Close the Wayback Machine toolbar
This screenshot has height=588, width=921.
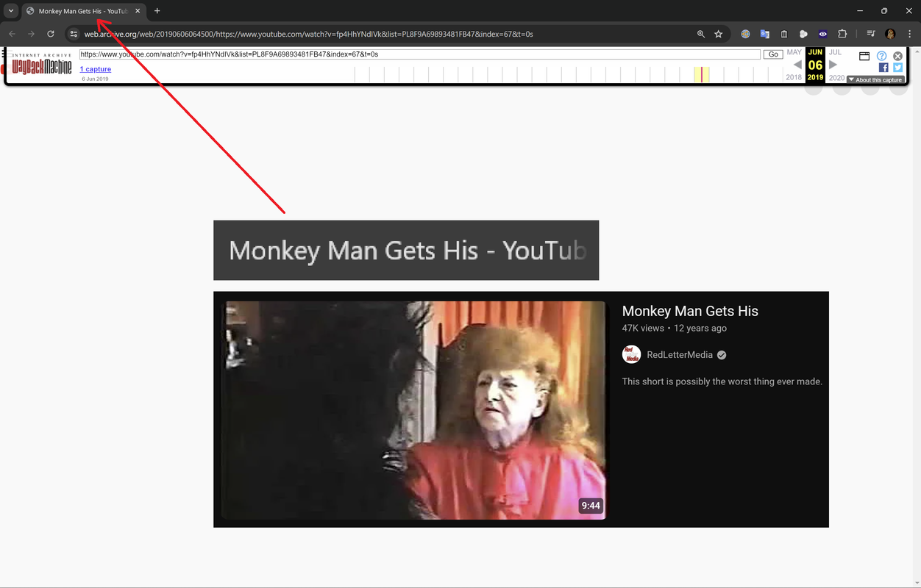click(897, 56)
